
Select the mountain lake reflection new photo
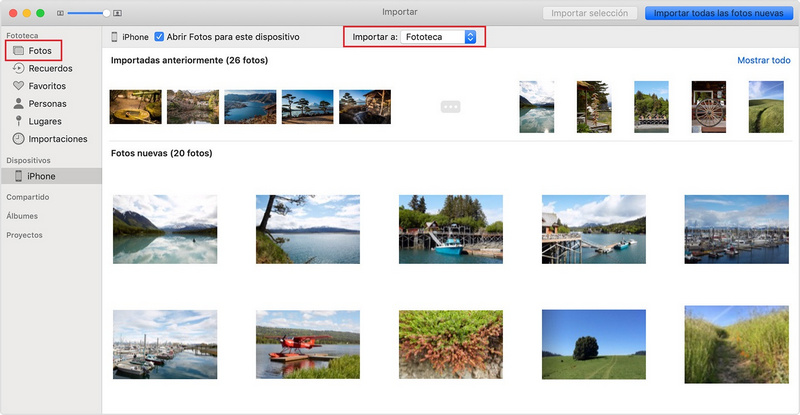click(165, 229)
